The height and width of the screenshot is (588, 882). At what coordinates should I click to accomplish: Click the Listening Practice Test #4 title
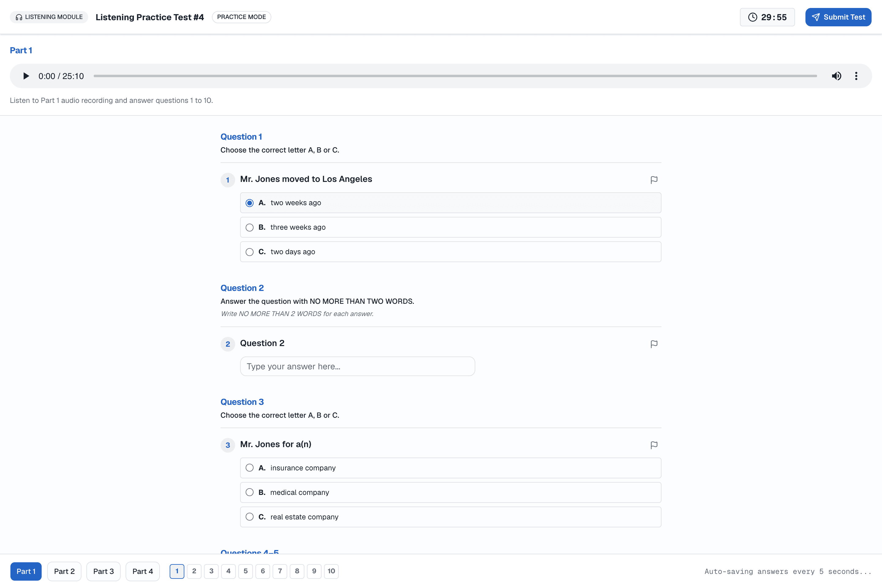150,17
